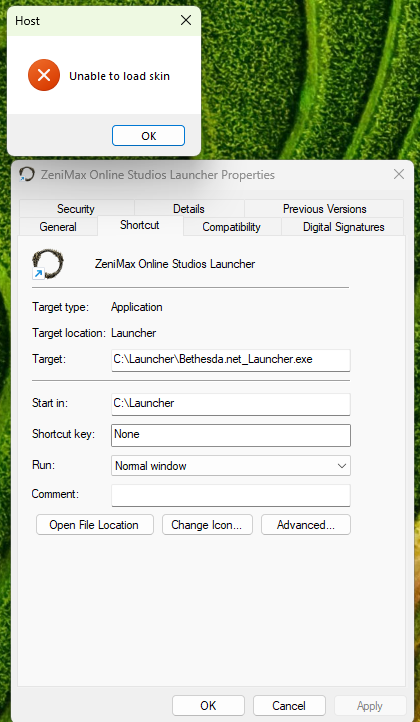Open the Digital Signatures tab

pos(344,227)
